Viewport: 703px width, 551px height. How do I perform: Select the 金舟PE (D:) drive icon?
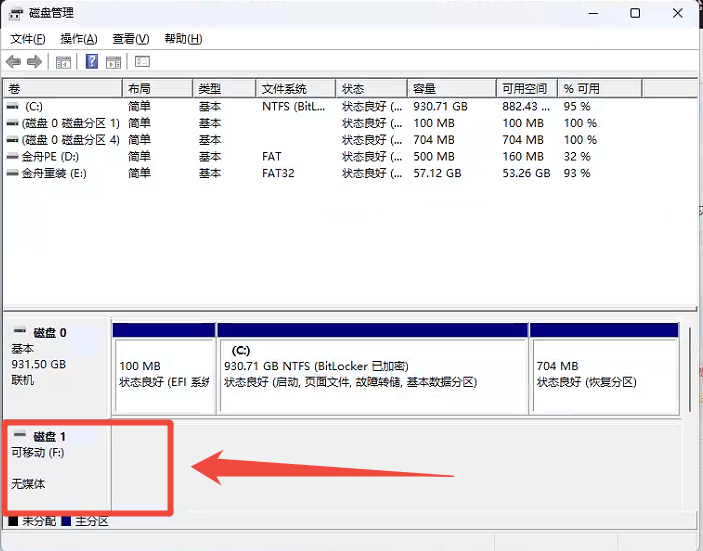13,156
